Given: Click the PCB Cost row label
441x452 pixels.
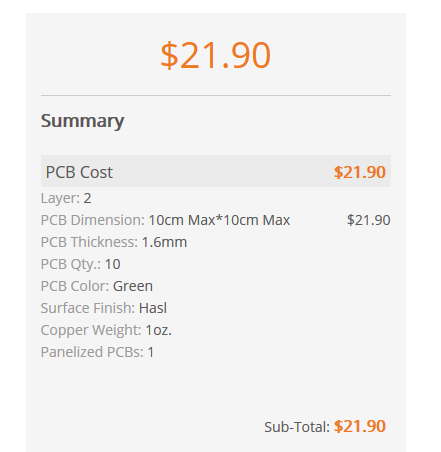Looking at the screenshot, I should click(79, 172).
